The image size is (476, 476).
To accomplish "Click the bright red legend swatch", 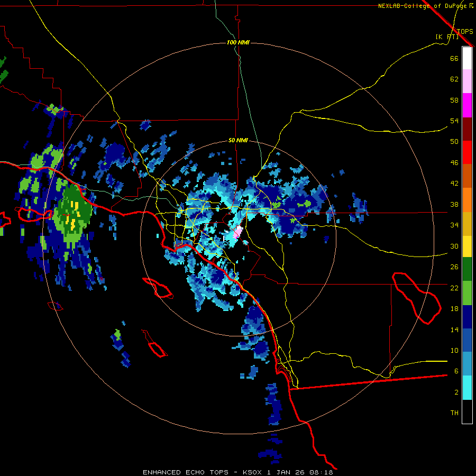I will [467, 152].
